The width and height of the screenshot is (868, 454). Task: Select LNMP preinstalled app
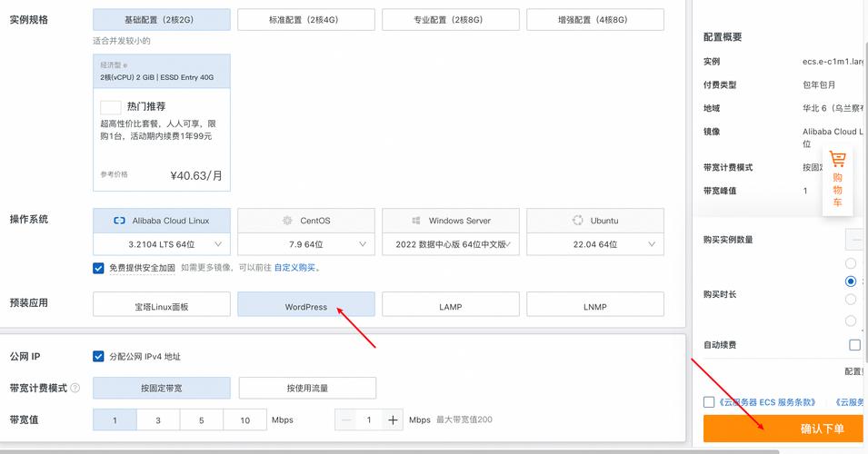tap(595, 305)
